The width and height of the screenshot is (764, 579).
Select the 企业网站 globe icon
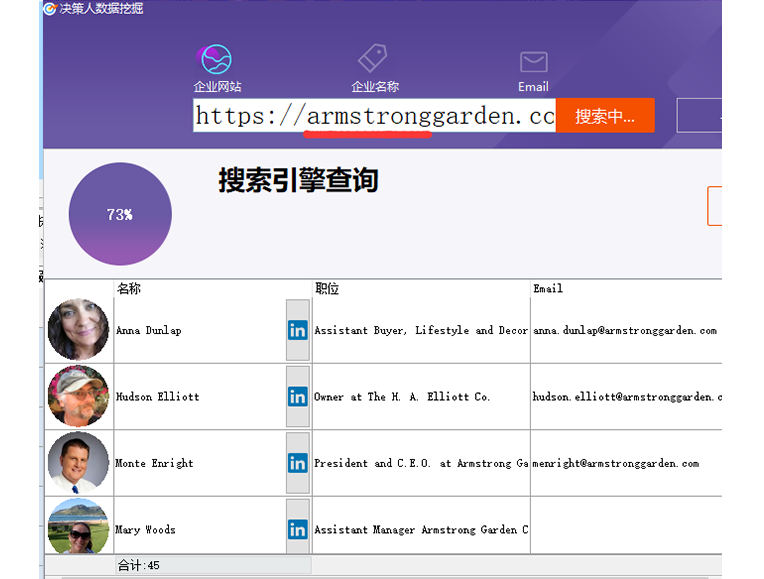(x=214, y=59)
